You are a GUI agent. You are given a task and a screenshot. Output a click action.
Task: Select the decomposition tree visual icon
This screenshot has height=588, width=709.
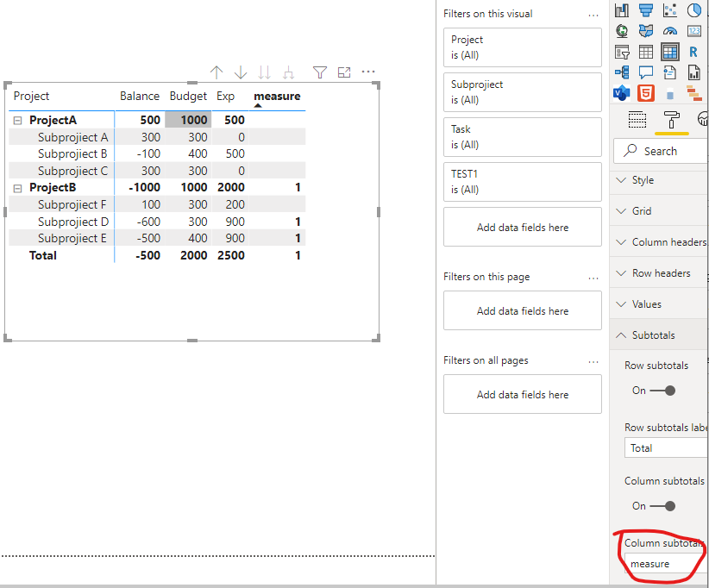click(622, 72)
